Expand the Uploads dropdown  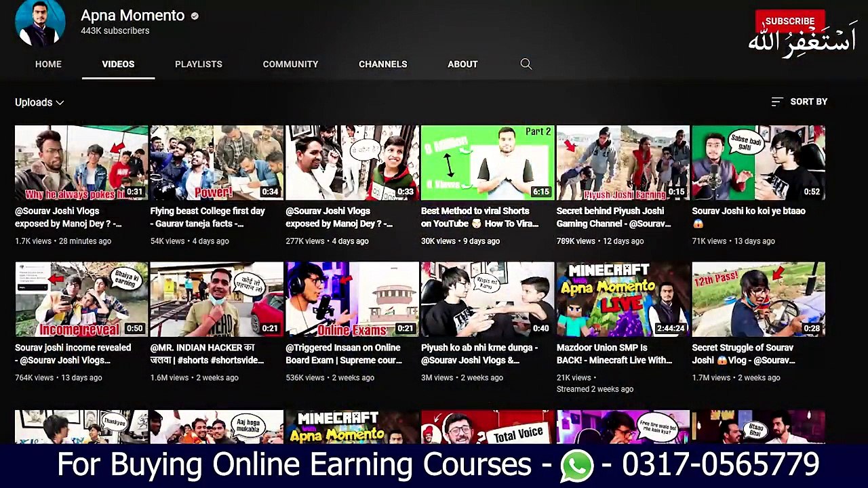point(39,102)
